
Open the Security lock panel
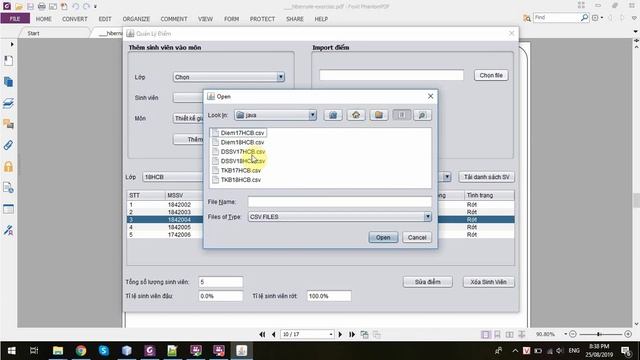[x=8, y=166]
